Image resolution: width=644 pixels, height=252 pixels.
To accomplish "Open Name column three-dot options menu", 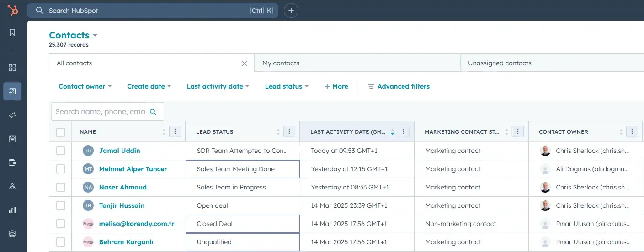I will tap(175, 132).
